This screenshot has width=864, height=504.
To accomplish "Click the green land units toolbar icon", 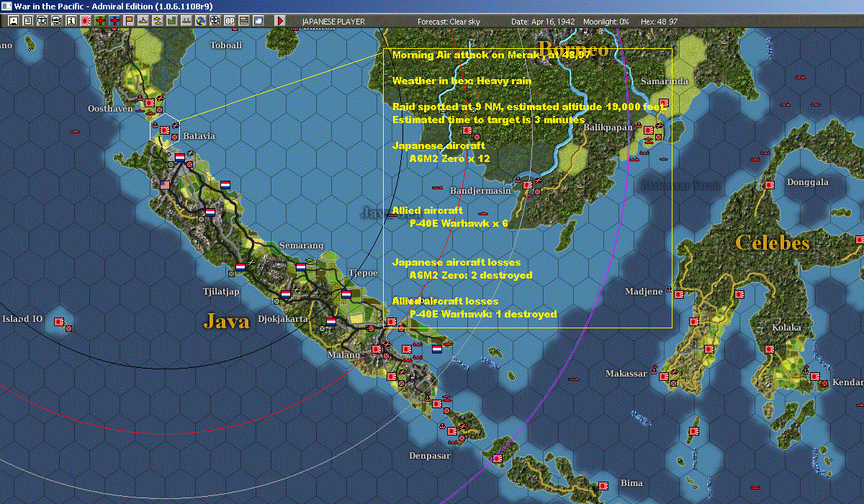I will [x=172, y=21].
